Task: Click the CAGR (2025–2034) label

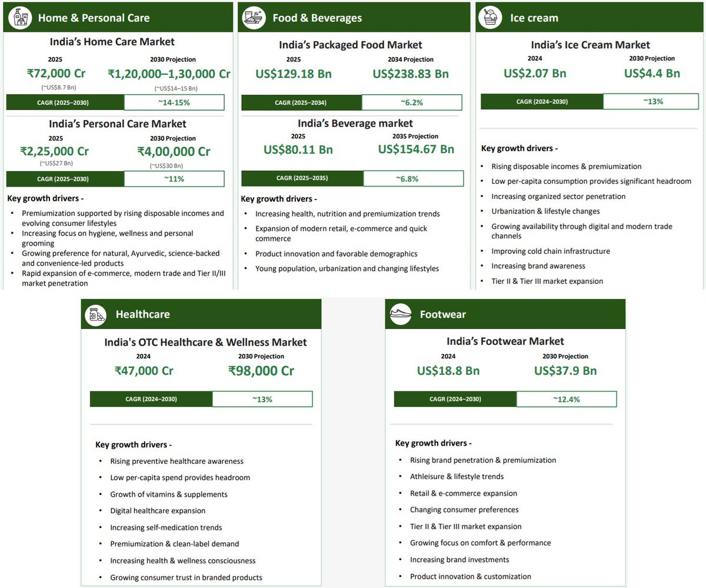Action: coord(302,102)
